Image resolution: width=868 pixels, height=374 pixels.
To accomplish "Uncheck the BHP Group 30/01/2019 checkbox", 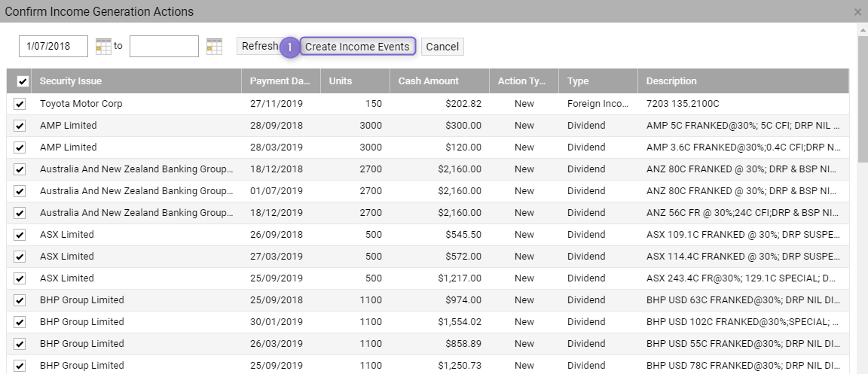I will pos(20,322).
